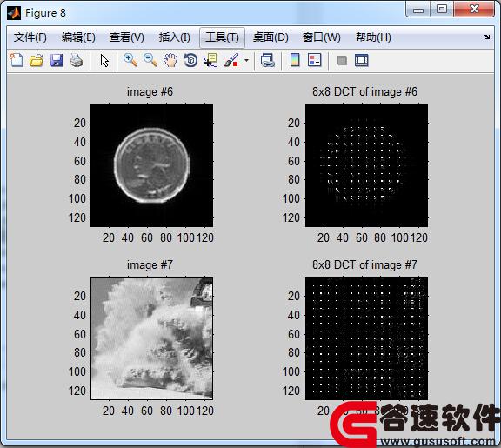
Task: Select the title text 'image #6'
Action: (150, 92)
